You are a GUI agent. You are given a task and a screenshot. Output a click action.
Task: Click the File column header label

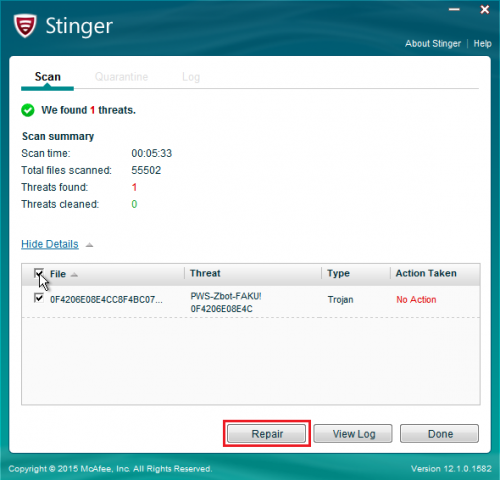(x=58, y=274)
